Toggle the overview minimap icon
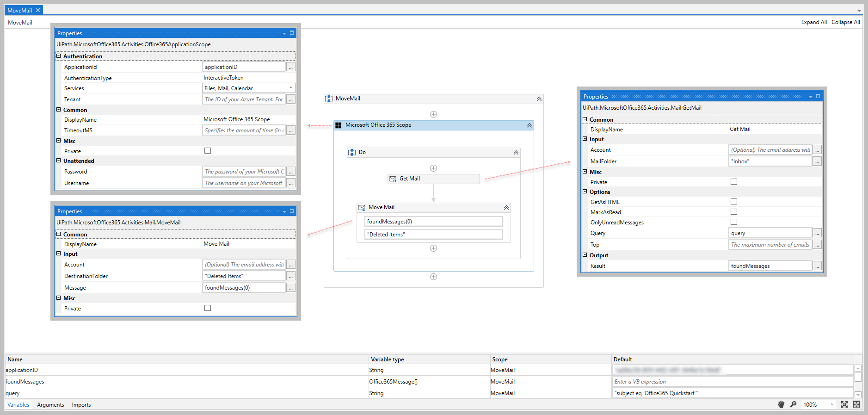Image resolution: width=868 pixels, height=415 pixels. 856,404
